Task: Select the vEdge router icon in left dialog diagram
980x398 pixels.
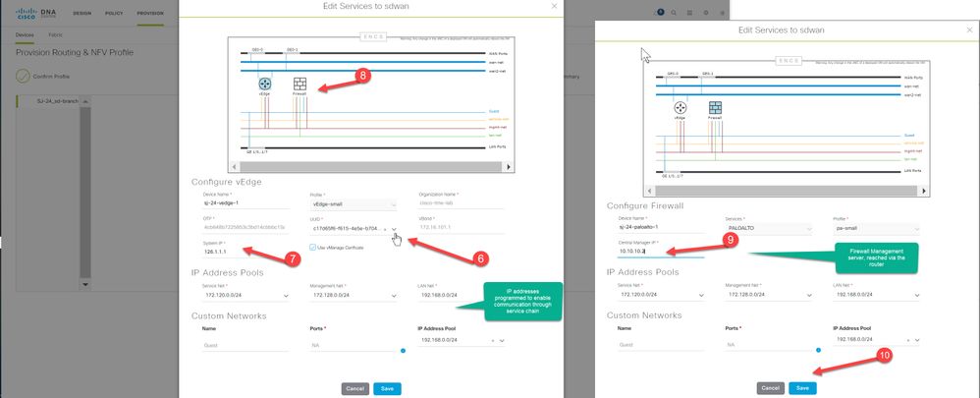Action: (x=265, y=84)
